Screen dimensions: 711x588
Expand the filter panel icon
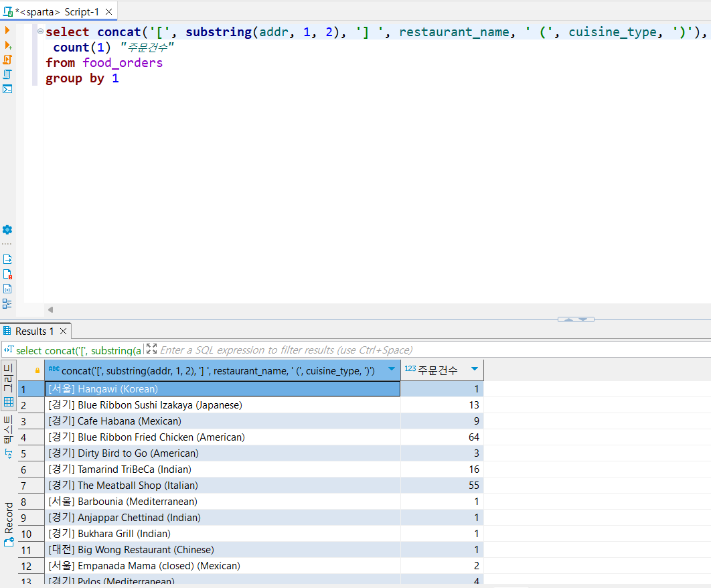[x=151, y=349]
